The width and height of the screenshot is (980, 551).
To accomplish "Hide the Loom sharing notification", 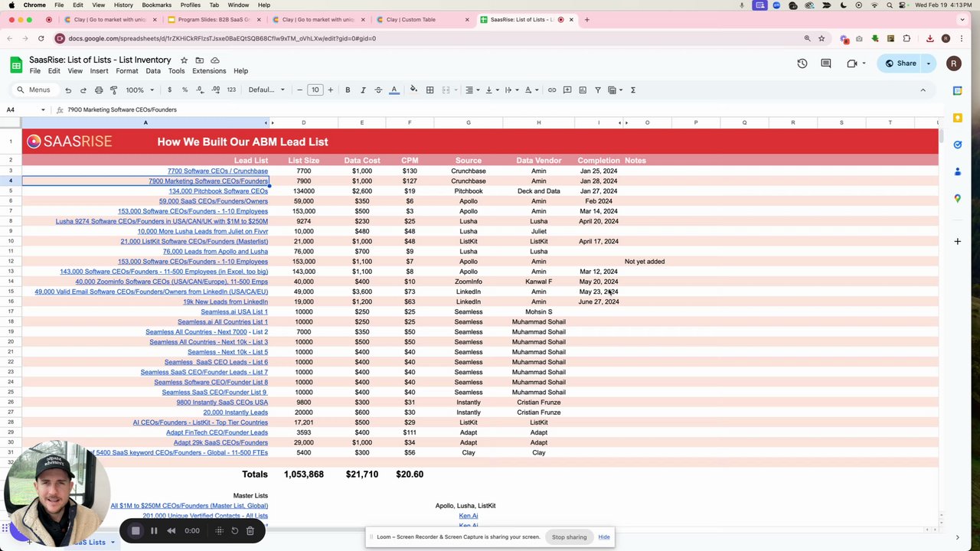I will coord(604,537).
